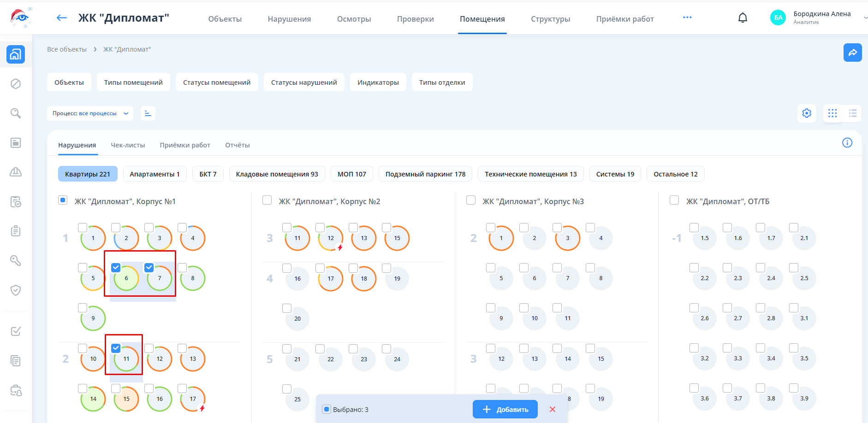Open the search magnifier in sidebar
The image size is (868, 423).
point(16,113)
